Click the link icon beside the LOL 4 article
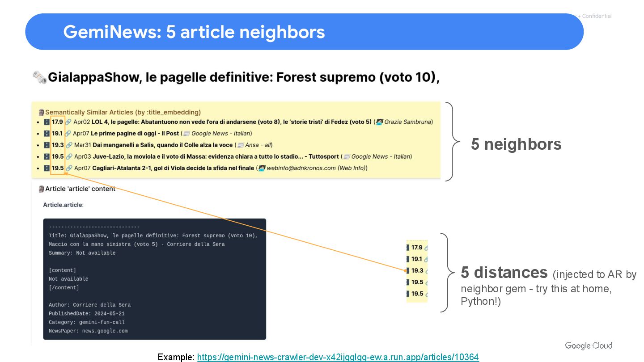This screenshot has height=362, width=644. tap(68, 122)
